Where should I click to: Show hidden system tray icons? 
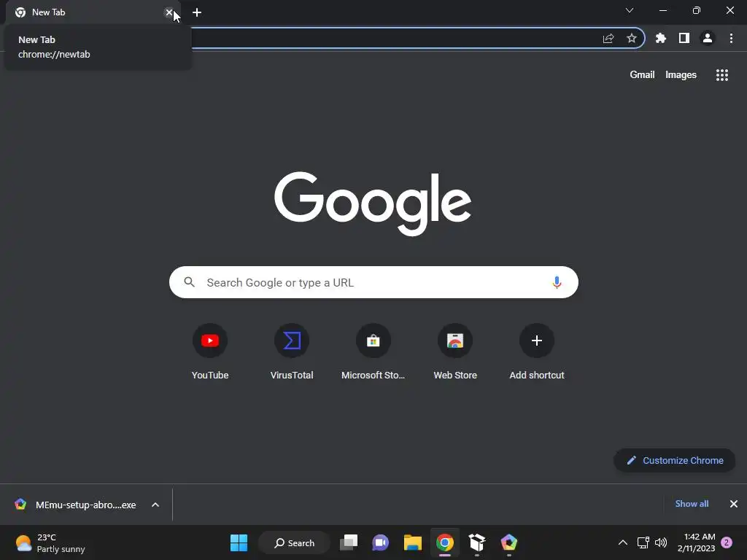623,542
